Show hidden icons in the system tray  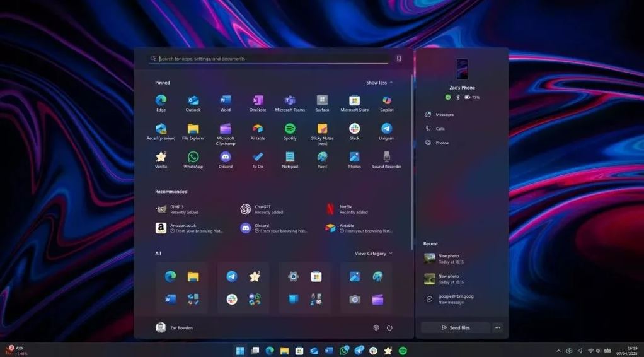point(558,351)
